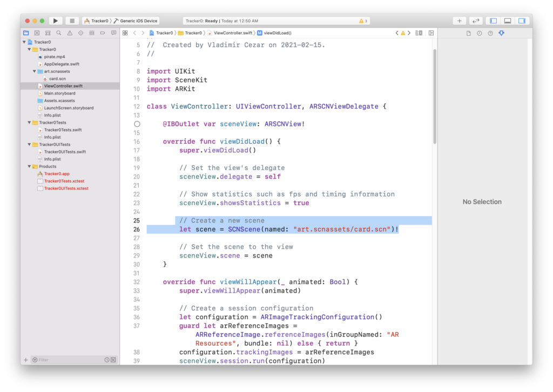
Task: Choose Generic iOS Device destination
Action: coord(139,21)
